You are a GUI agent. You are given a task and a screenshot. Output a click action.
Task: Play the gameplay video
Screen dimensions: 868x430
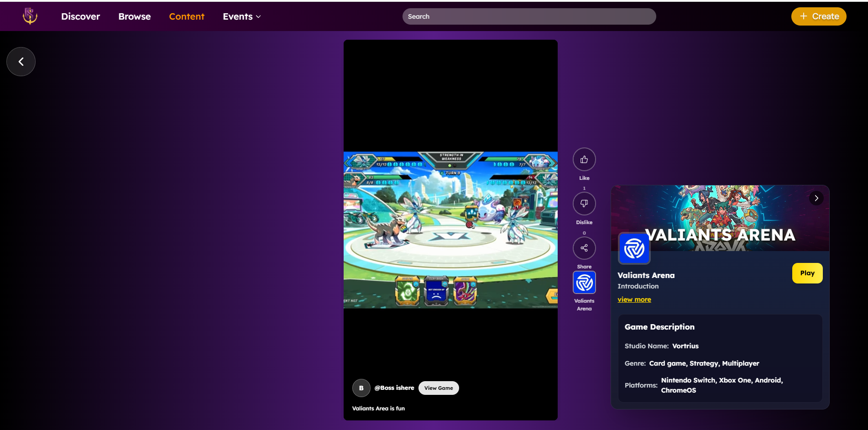450,230
